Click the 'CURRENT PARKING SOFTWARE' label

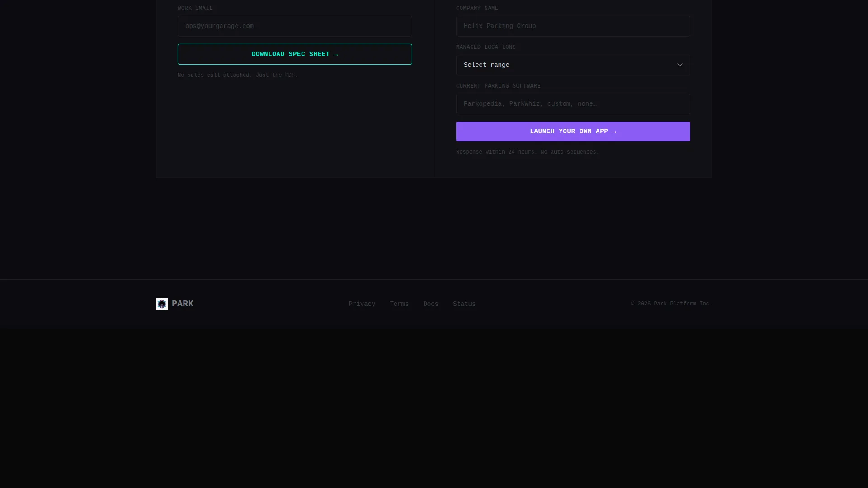point(498,86)
